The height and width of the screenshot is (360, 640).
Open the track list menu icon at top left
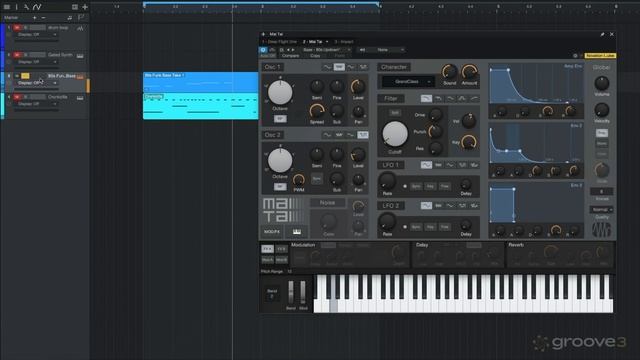[x=7, y=7]
